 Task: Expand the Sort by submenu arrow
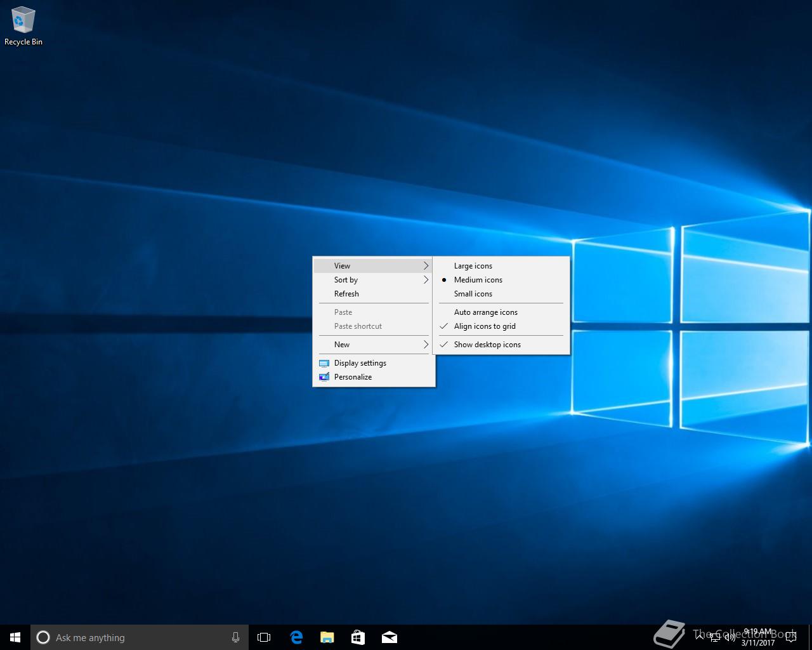[x=426, y=280]
